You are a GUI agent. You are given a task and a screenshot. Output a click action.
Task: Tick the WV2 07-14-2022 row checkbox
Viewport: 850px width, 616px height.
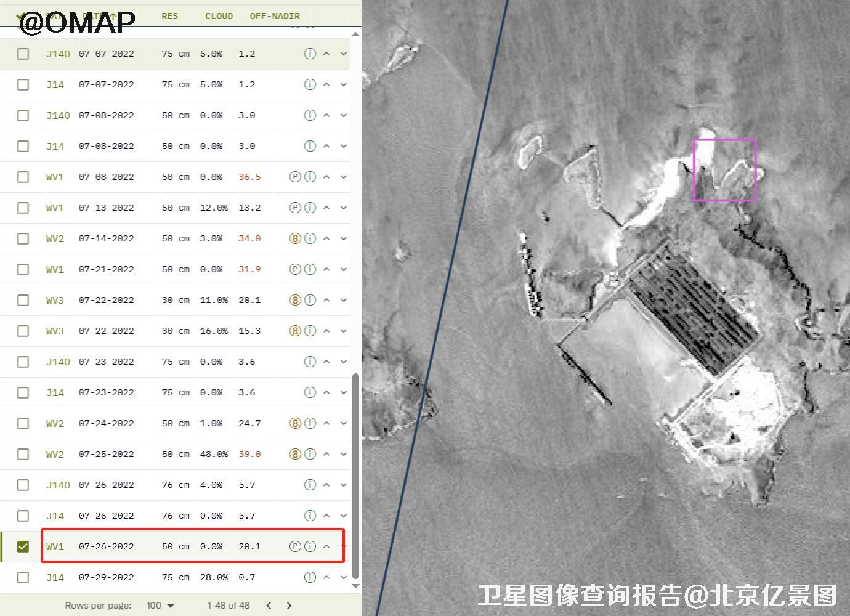[23, 238]
